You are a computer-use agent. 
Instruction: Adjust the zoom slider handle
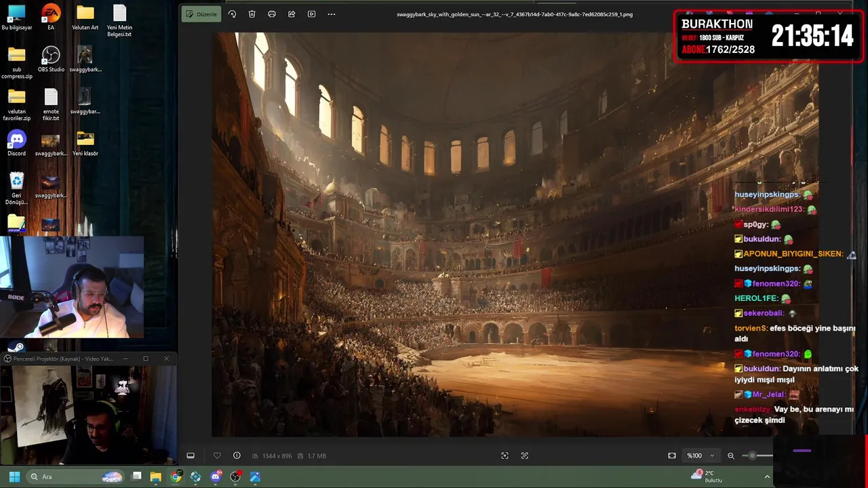(x=752, y=455)
